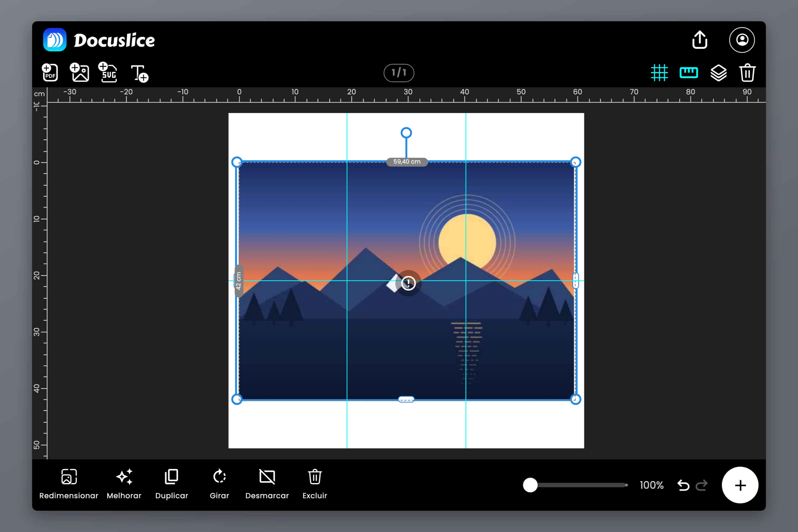Click the low-resolution warning icon on image
The height and width of the screenshot is (532, 798).
(409, 283)
